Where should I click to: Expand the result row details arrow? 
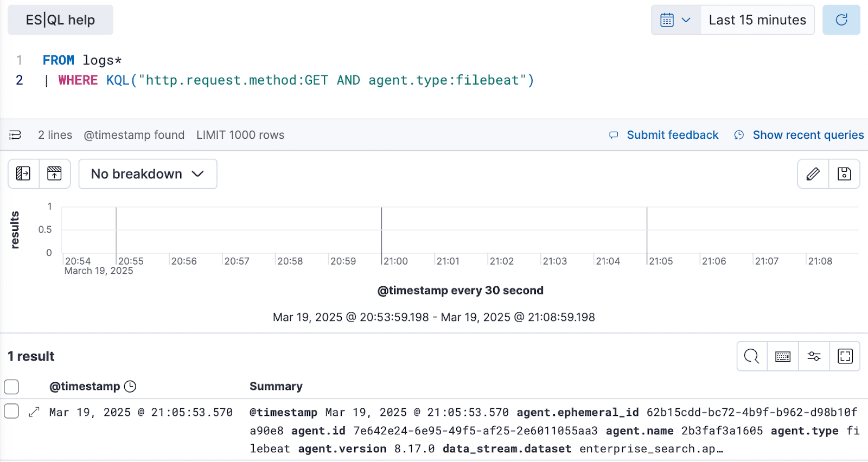coord(33,412)
